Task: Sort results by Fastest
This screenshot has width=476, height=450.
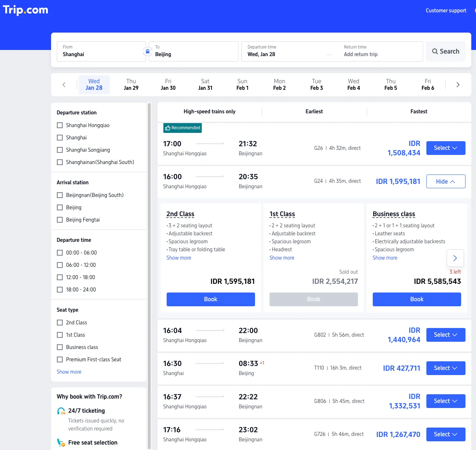Action: coord(419,112)
